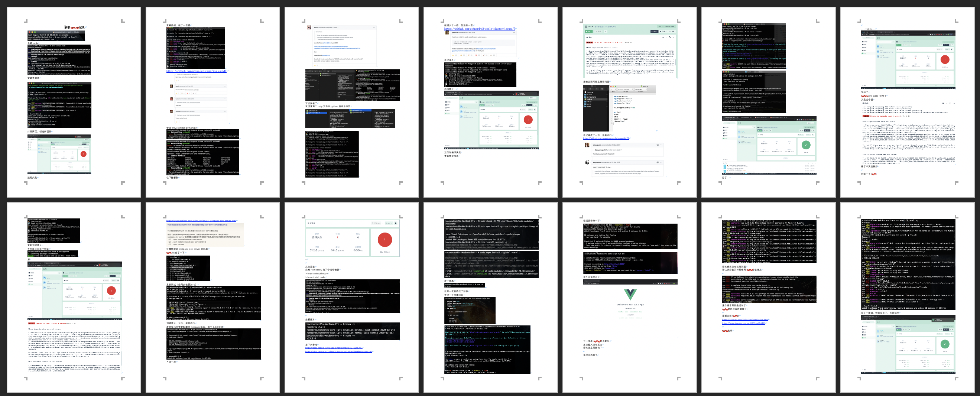Select the 'Welcome to Your Vue.js App' image
Image resolution: width=980 pixels, height=396 pixels.
click(630, 308)
